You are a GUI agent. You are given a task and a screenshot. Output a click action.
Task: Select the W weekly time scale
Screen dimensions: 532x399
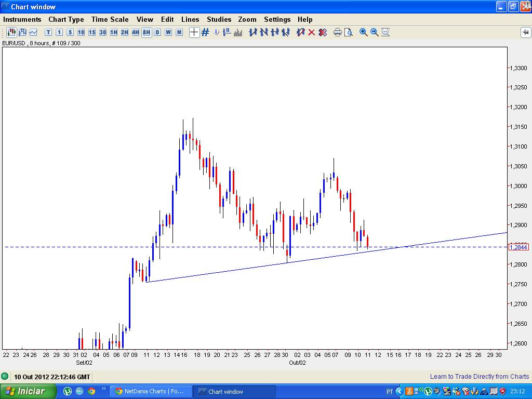click(168, 32)
